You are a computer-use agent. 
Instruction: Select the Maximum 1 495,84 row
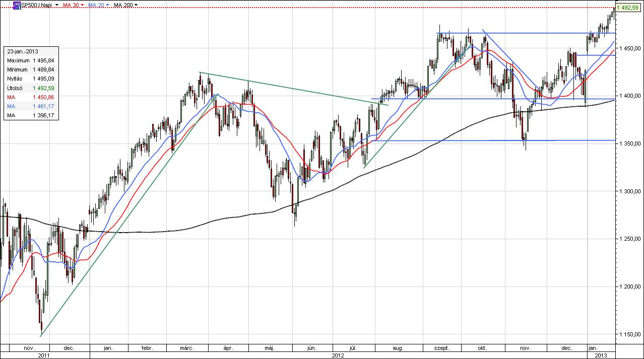click(x=30, y=60)
